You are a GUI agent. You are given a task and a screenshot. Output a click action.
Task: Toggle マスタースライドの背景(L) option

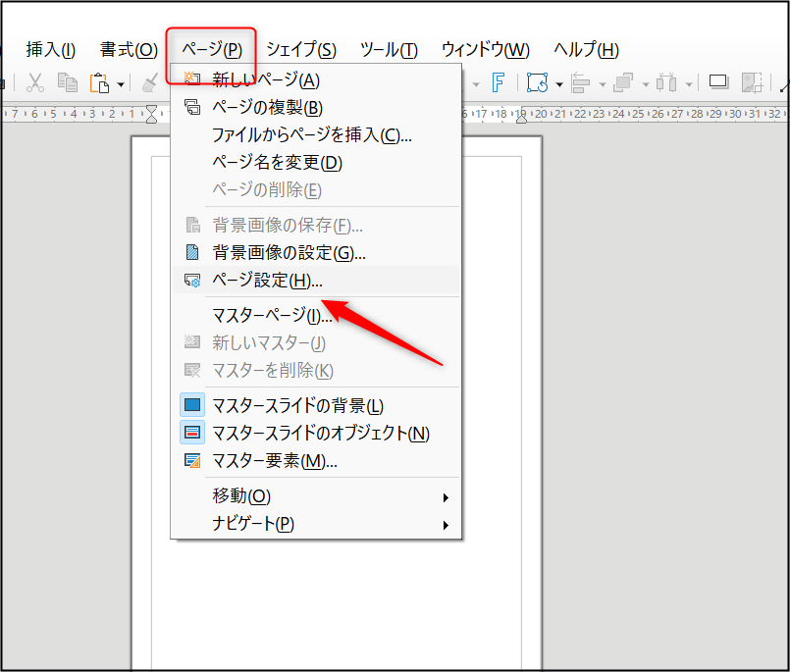click(x=316, y=405)
